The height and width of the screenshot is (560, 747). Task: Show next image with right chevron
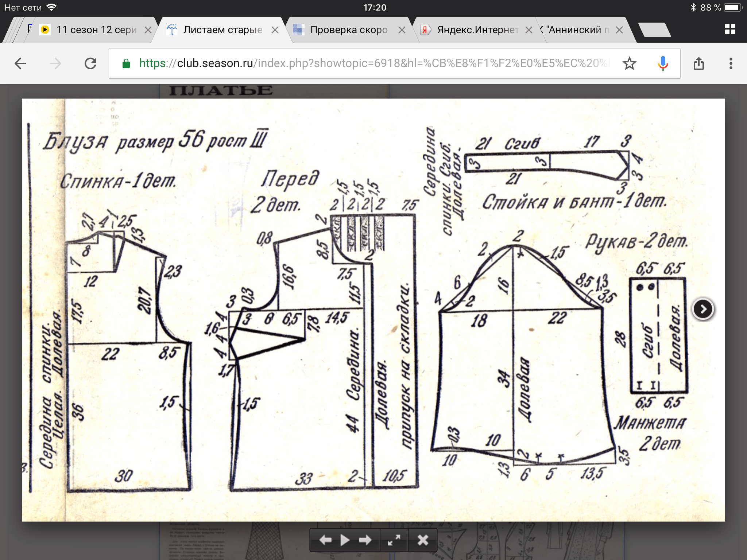pos(703,309)
